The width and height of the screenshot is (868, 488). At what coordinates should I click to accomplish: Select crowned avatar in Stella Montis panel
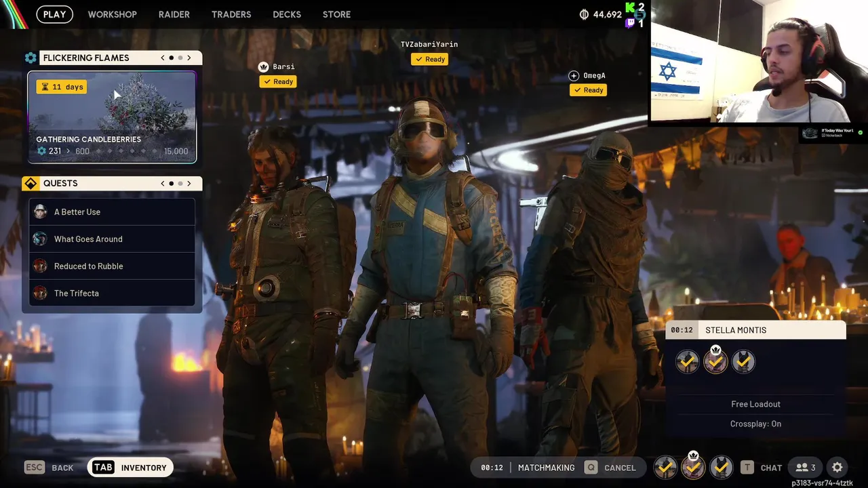[x=715, y=361]
